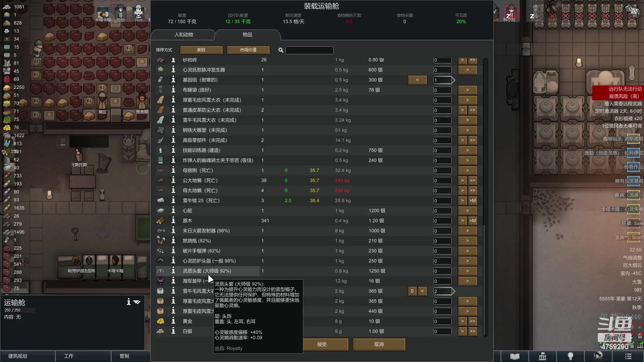Show info icon for 白银 row
Viewport: 644px width, 362px height.
tap(173, 331)
